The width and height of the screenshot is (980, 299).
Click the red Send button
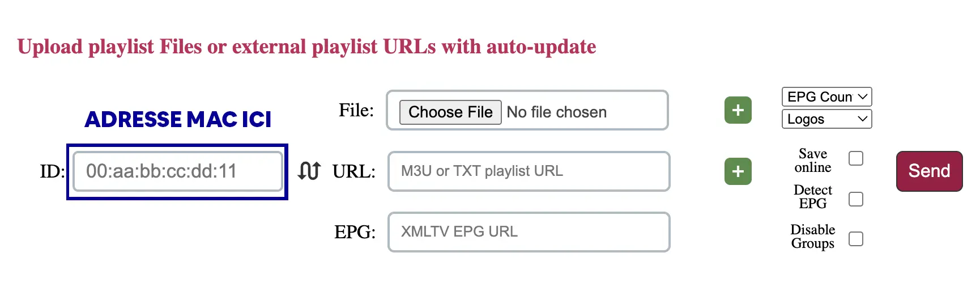click(x=929, y=171)
